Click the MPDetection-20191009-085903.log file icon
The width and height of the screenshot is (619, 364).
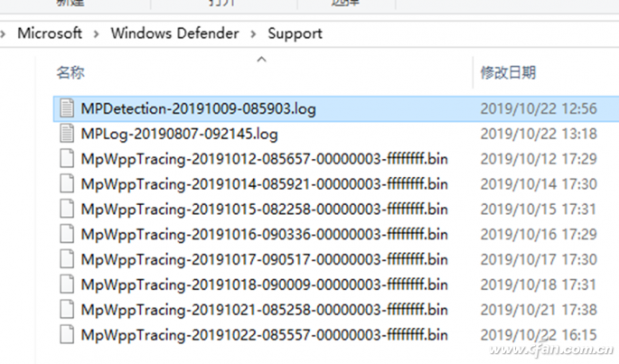click(x=66, y=108)
